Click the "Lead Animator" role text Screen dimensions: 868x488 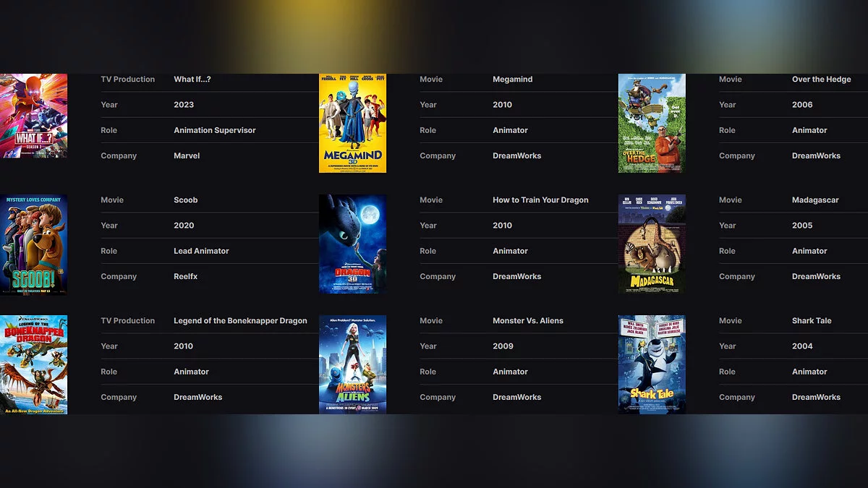[x=201, y=252]
